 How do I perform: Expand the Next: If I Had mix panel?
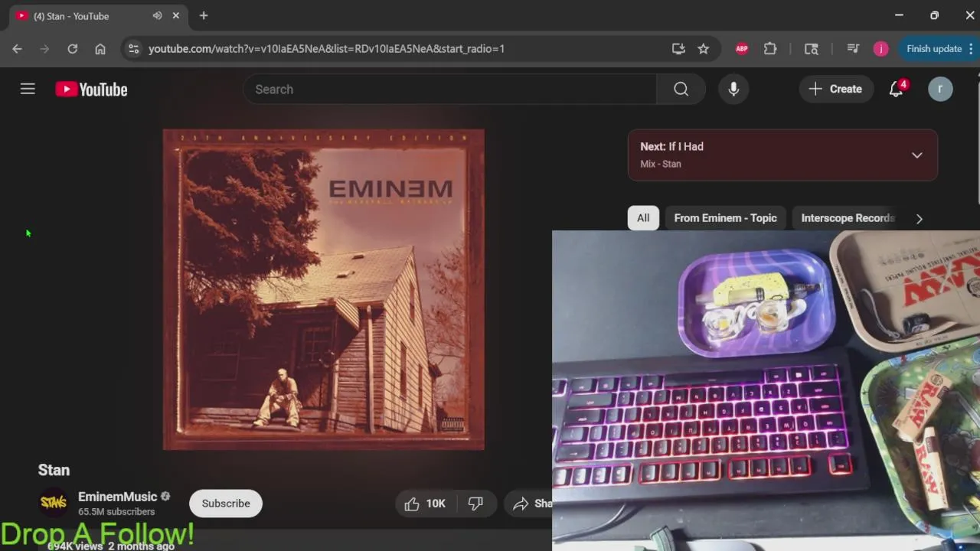tap(916, 155)
